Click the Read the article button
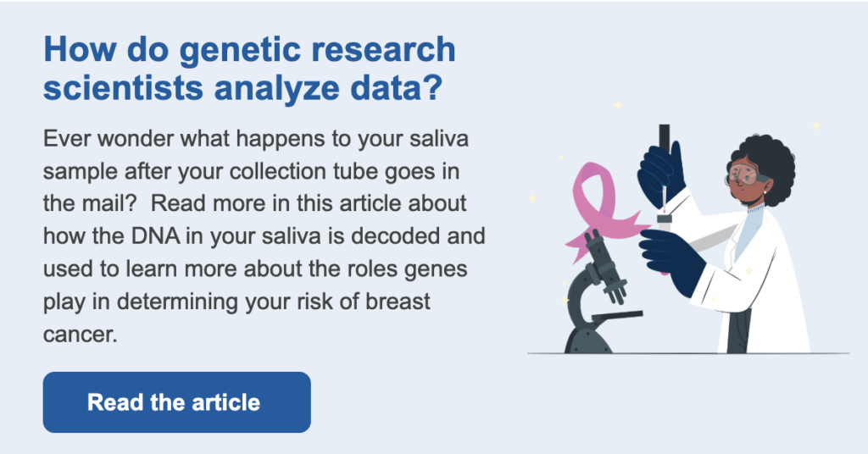This screenshot has width=868, height=454. [176, 401]
